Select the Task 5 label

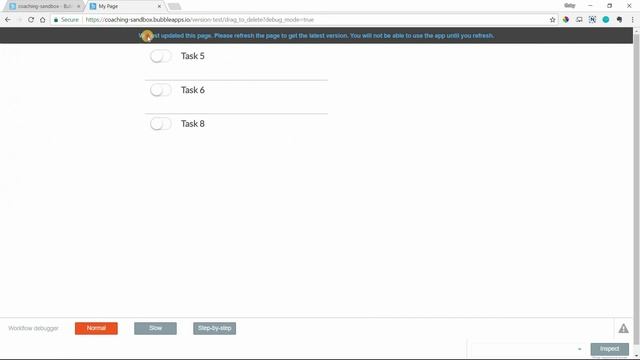point(193,56)
